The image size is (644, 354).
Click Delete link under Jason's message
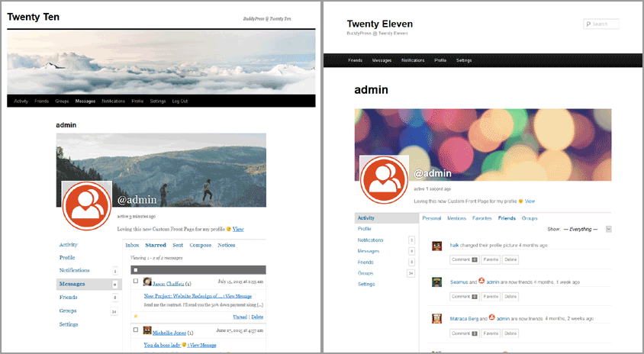(257, 317)
